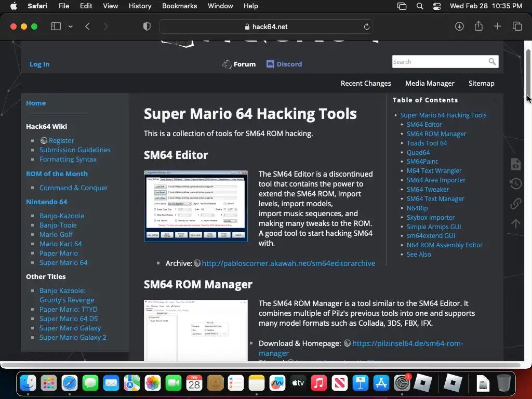The image size is (532, 399).
Task: Open Spotlight search in the menu bar
Action: click(x=420, y=6)
